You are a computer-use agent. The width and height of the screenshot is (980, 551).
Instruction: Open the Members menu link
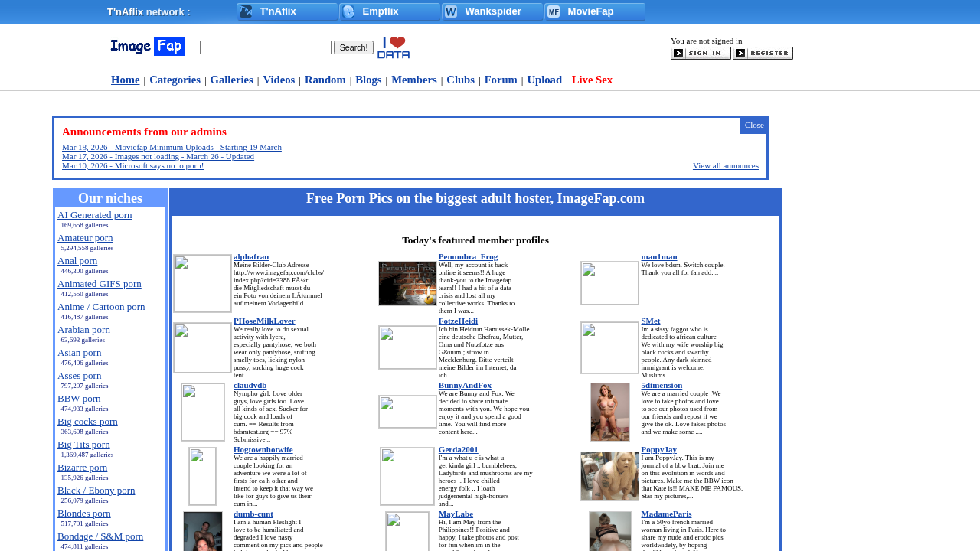(414, 80)
